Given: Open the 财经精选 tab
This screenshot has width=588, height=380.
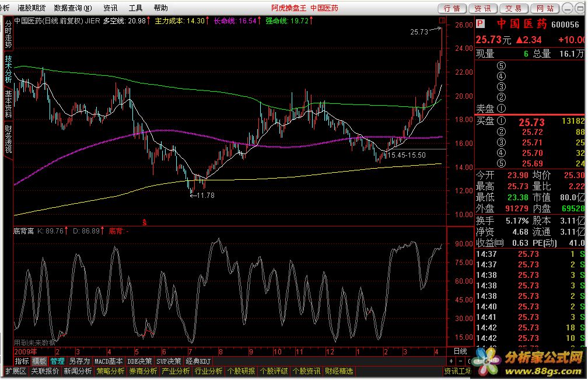Looking at the screenshot, I should tap(339, 371).
